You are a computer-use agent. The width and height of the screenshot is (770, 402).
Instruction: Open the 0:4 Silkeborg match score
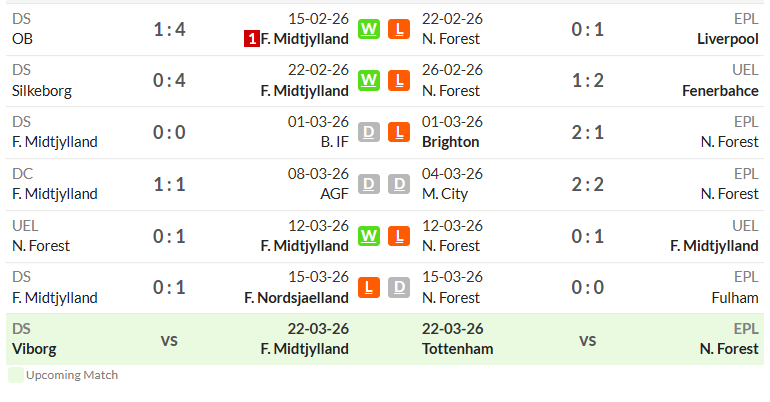(x=169, y=80)
